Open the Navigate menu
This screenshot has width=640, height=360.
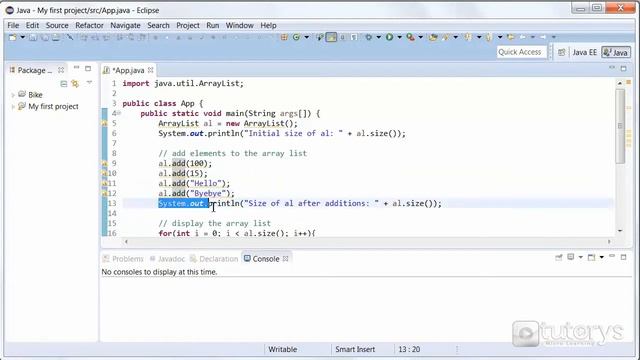point(125,25)
